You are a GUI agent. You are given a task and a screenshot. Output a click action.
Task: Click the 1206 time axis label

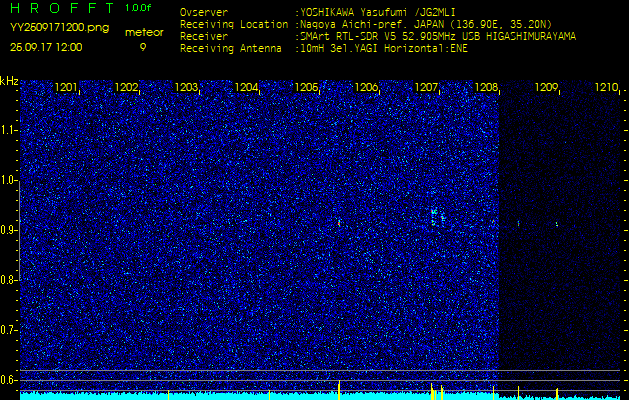[366, 87]
